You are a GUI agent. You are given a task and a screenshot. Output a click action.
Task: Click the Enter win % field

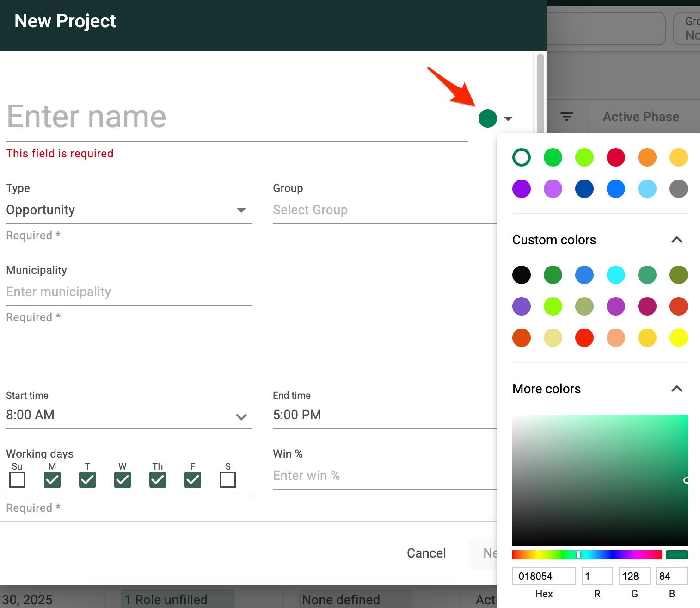pos(385,476)
